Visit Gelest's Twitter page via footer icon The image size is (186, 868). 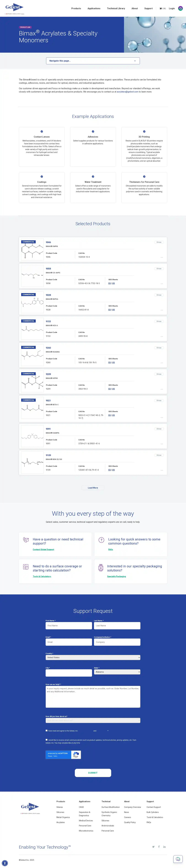pyautogui.click(x=153, y=846)
